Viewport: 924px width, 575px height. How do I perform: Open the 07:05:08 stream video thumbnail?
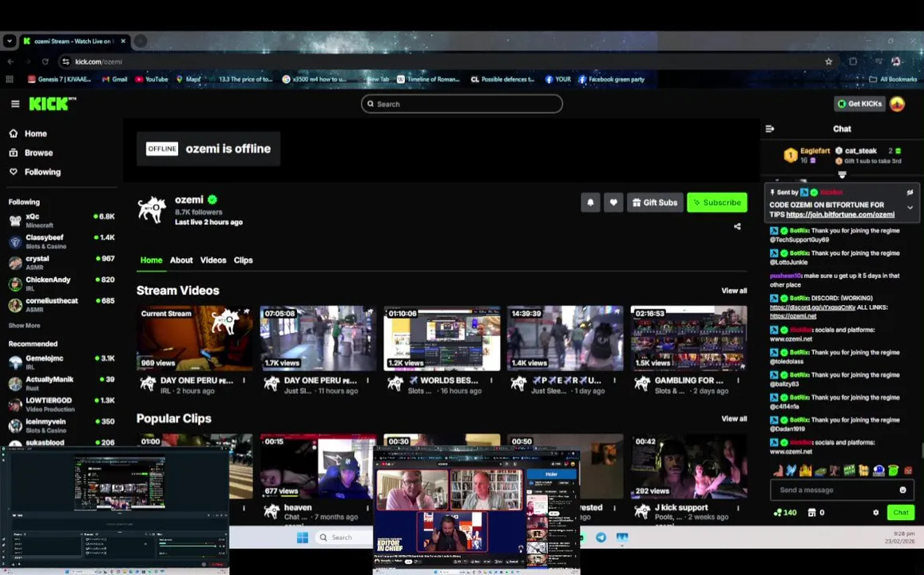pos(318,338)
